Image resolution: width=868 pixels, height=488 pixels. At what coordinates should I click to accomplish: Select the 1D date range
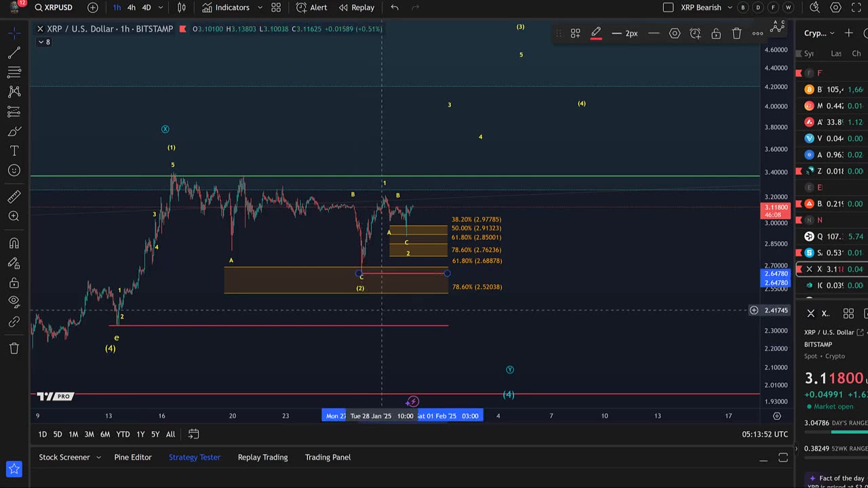point(43,434)
